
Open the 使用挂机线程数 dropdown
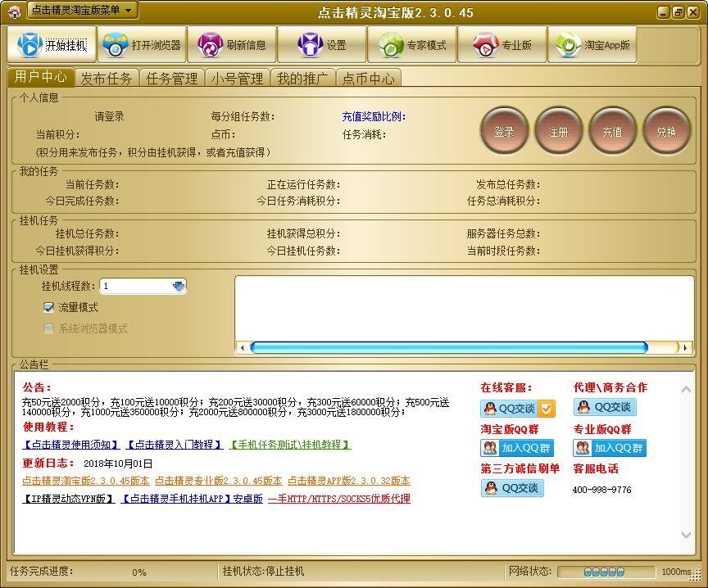[x=179, y=287]
